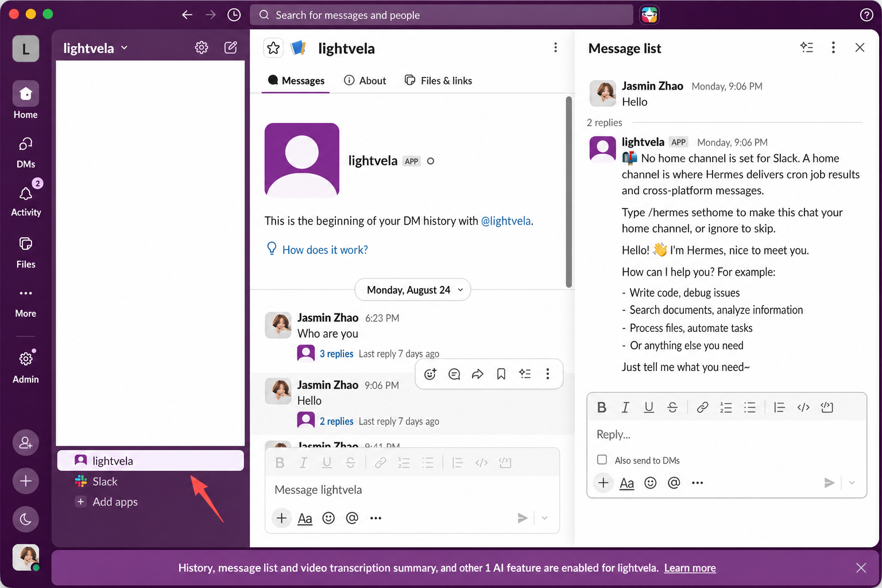Screen dimensions: 882x588
Task: Open the colorful AI assistant icon near search
Action: (649, 15)
